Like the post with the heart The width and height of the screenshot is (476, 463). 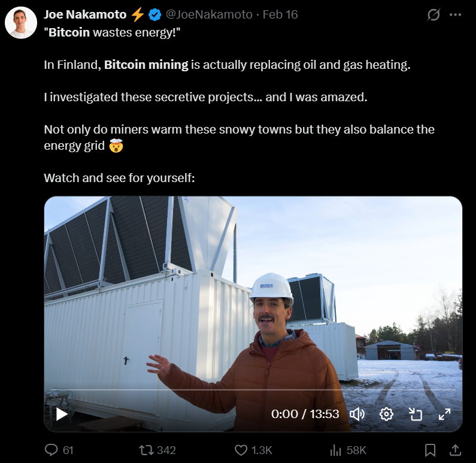241,450
